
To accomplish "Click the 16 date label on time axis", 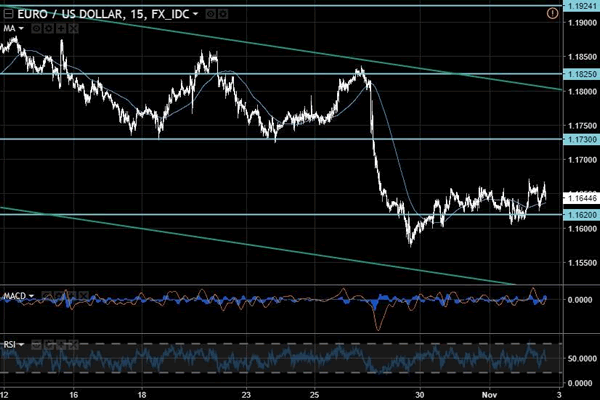I will pos(73,395).
